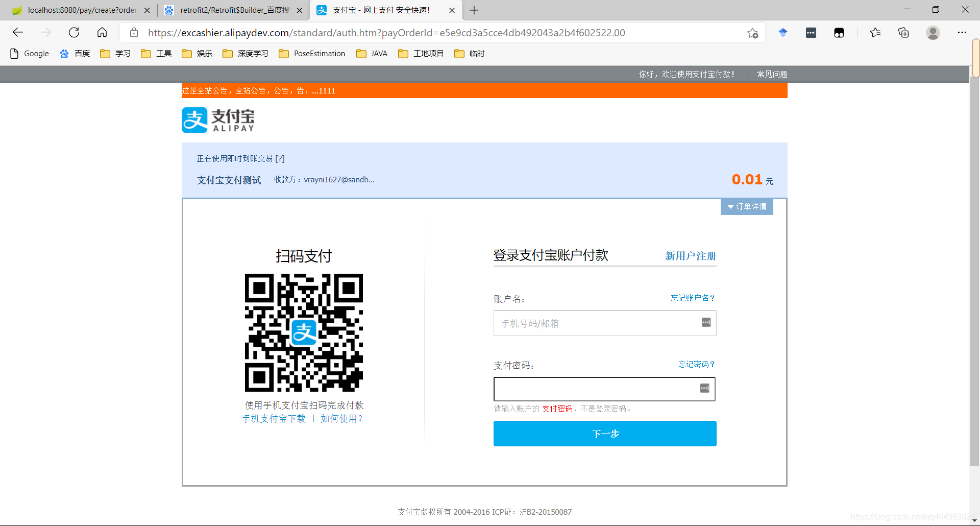Click the 忘记账户名？ link
The width and height of the screenshot is (980, 526).
tap(693, 298)
